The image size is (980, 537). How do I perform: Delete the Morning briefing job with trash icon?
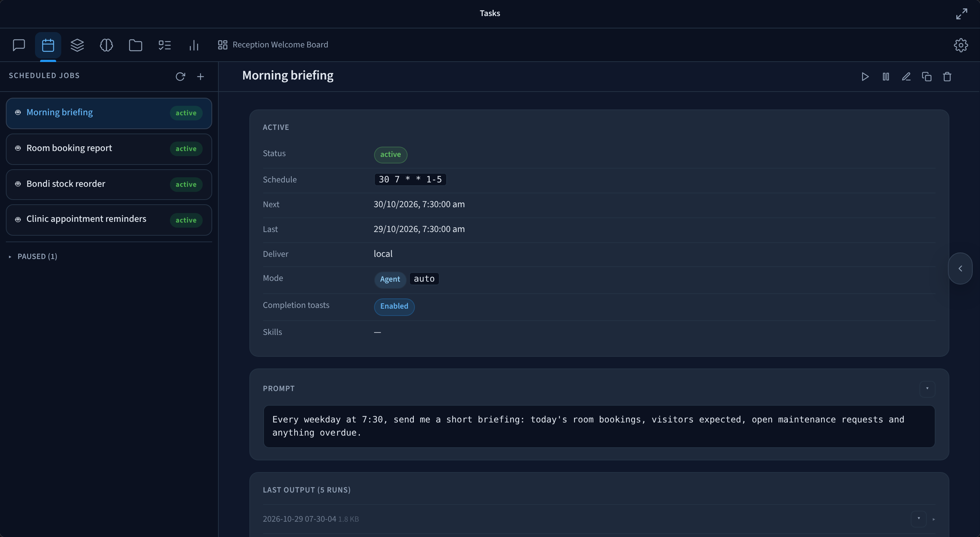click(947, 77)
